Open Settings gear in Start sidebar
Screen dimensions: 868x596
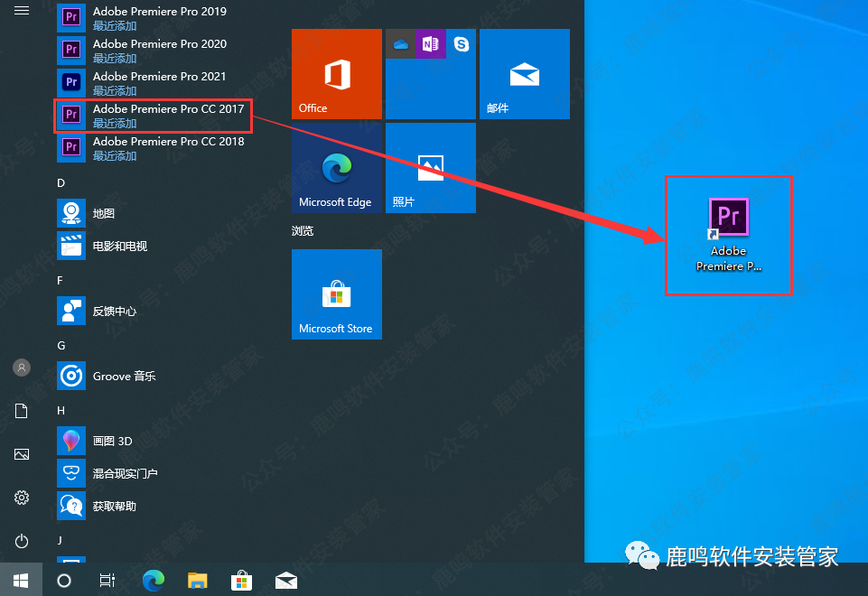[22, 498]
